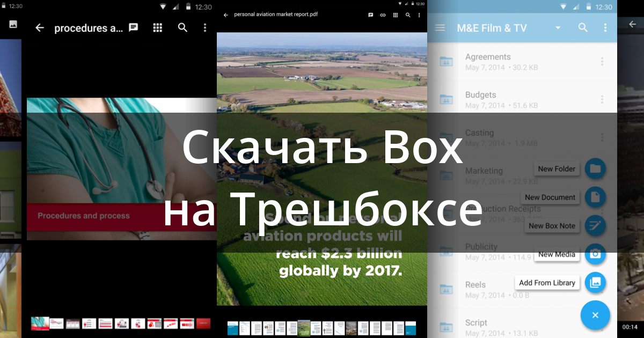Tap back arrow in far-right video screen
Screen dimensions: 644x338
[632, 24]
